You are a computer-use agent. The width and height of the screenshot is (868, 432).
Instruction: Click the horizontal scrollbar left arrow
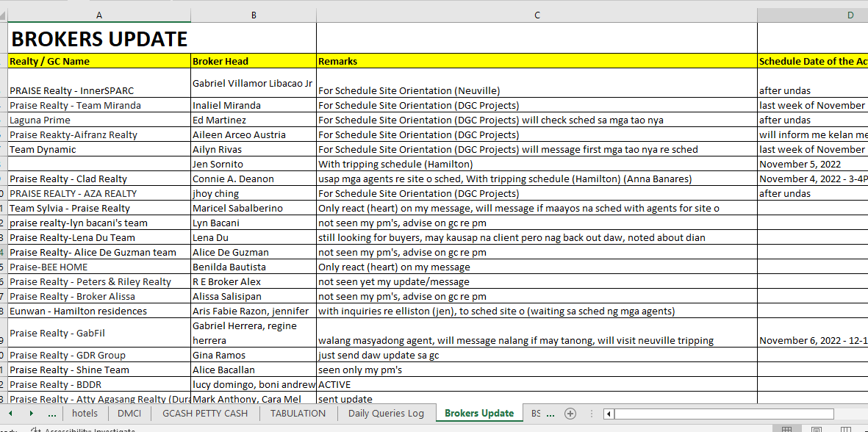pyautogui.click(x=609, y=414)
